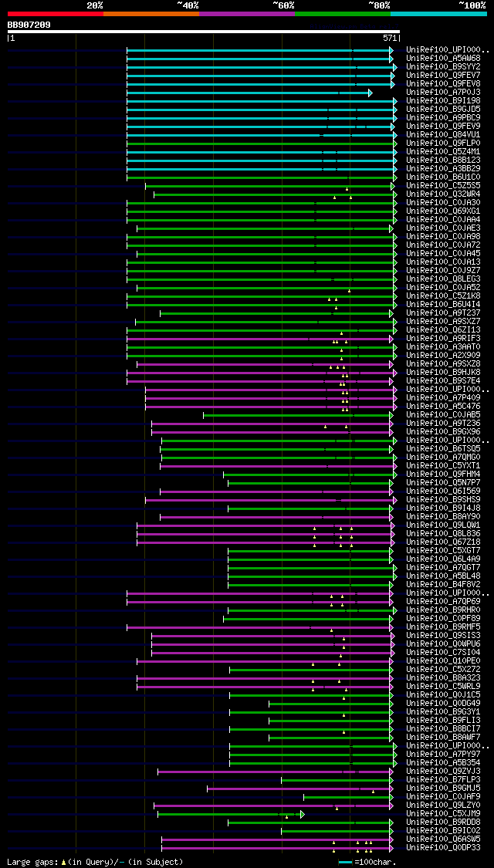Screen dimensions: 494x868
Task: Open hit UniRef100_Q9FEV8
Action: [444, 83]
